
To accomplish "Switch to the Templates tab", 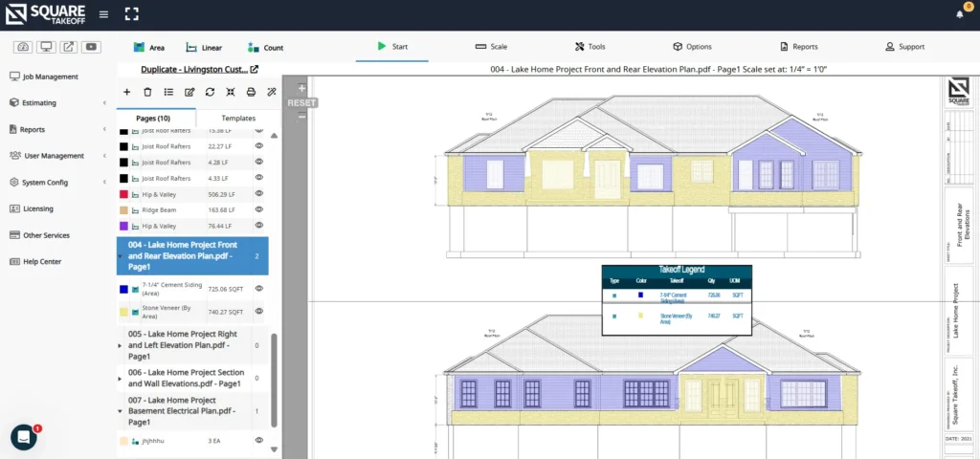I will 238,118.
